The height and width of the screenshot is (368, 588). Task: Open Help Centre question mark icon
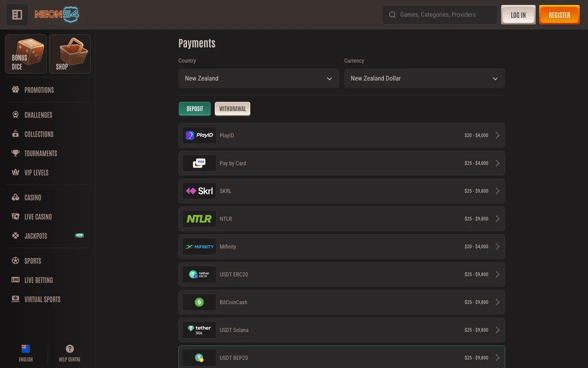pyautogui.click(x=70, y=349)
